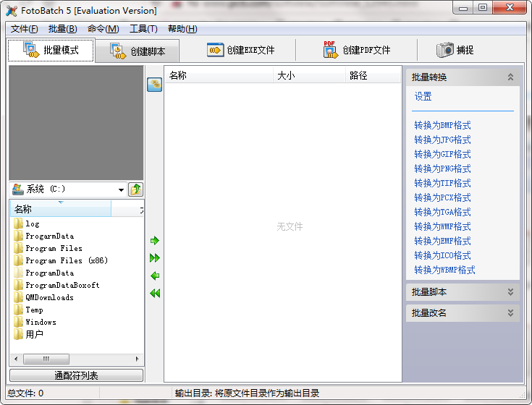
Task: Click 转换为WMF格式 link
Action: click(x=442, y=226)
